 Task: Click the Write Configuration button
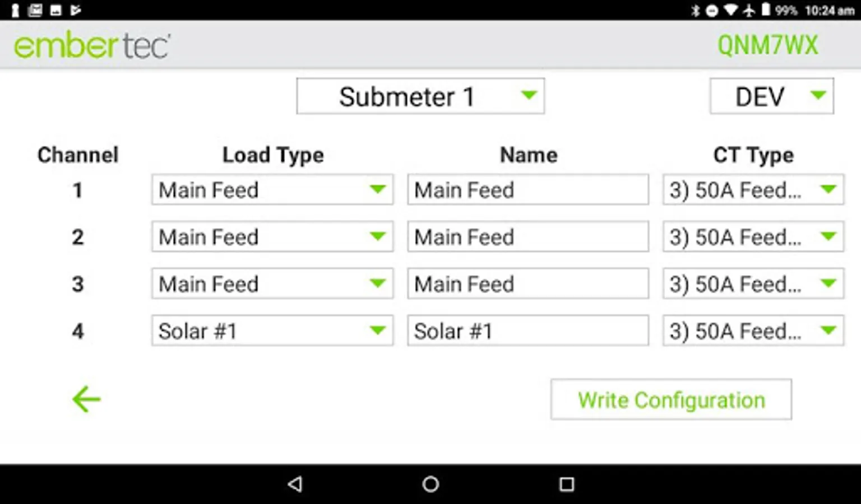pos(671,400)
